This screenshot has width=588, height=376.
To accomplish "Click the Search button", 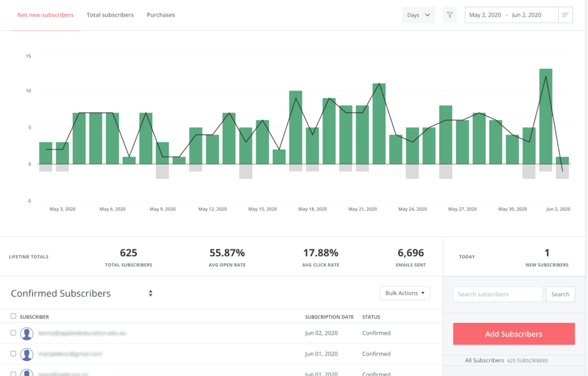I will tap(560, 294).
